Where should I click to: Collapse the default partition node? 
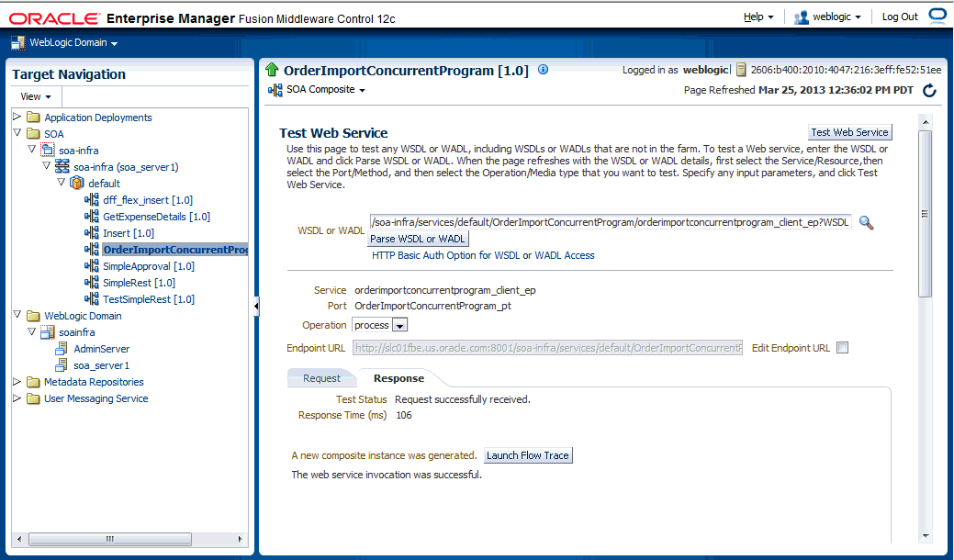coord(61,182)
